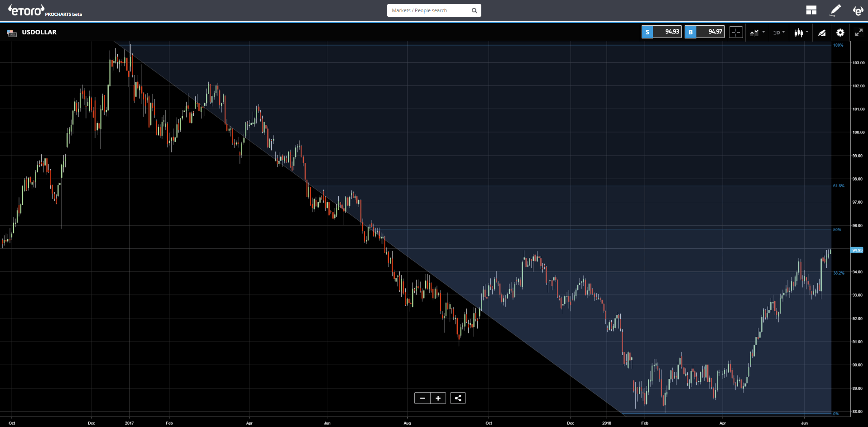Click the eToro ProCharts logo
The height and width of the screenshot is (427, 868).
coord(45,10)
